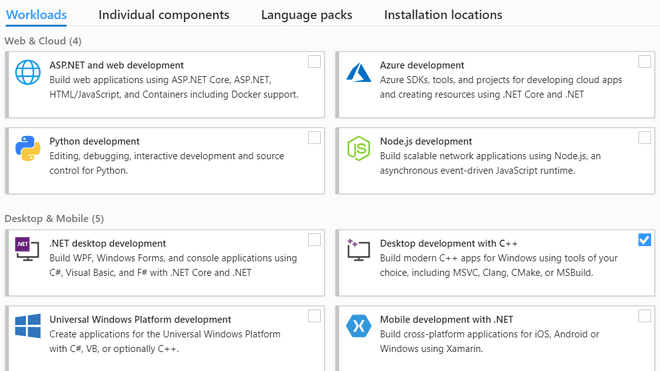This screenshot has height=371, width=660.
Task: Click the Universal Windows Platform logo icon
Action: (x=28, y=326)
